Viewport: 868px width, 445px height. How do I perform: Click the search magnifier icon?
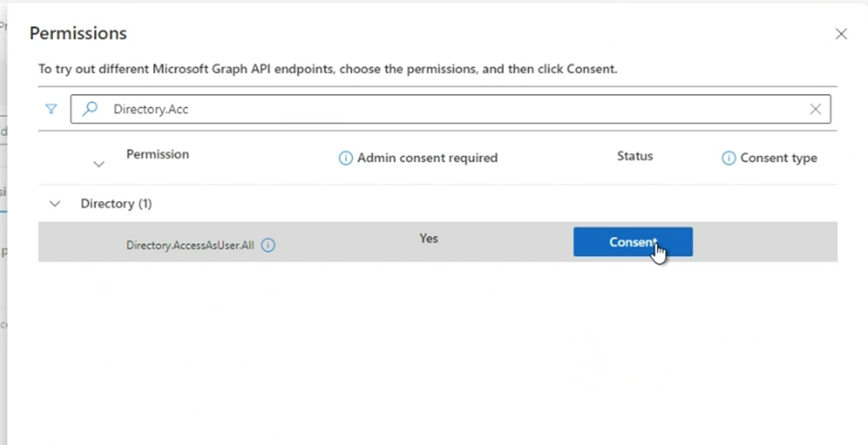point(89,109)
